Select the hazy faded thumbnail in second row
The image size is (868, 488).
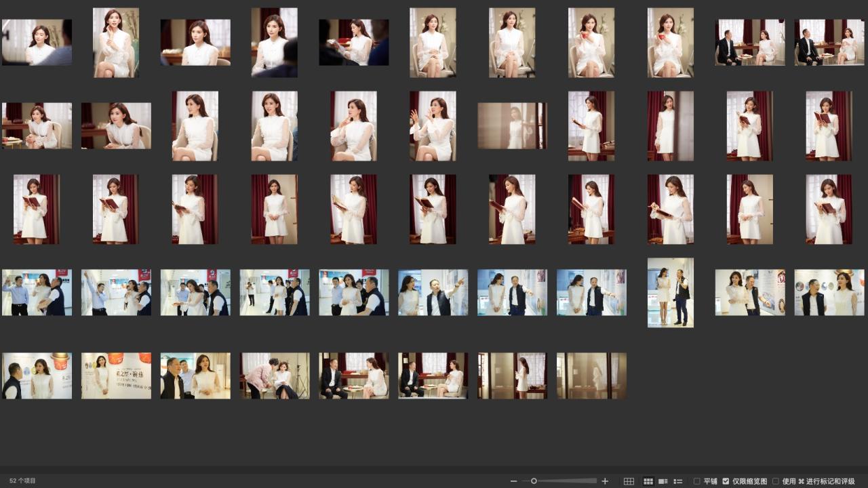click(512, 125)
